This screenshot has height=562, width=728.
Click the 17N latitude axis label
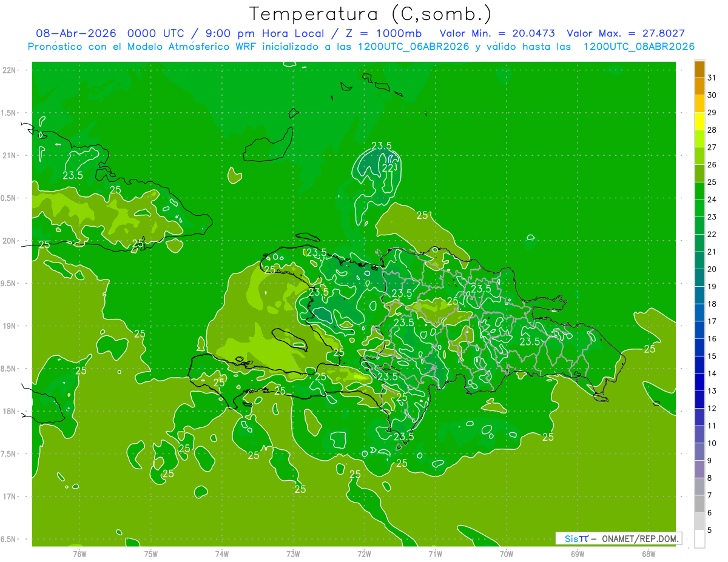10,497
